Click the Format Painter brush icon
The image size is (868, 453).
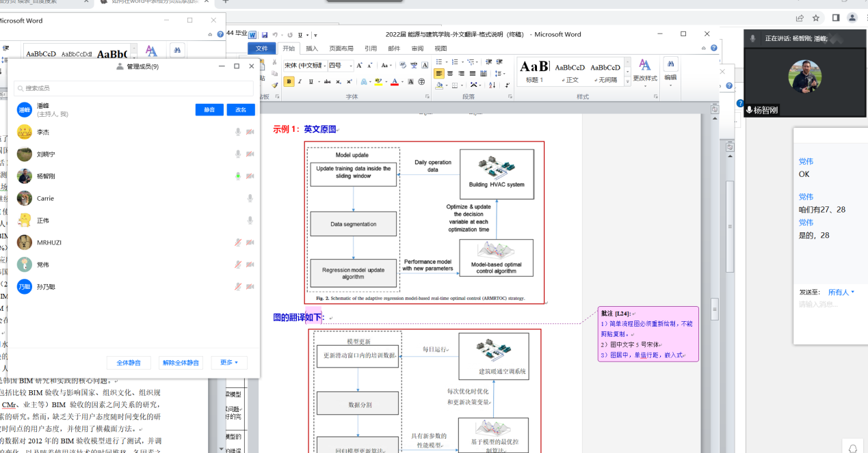(x=275, y=85)
